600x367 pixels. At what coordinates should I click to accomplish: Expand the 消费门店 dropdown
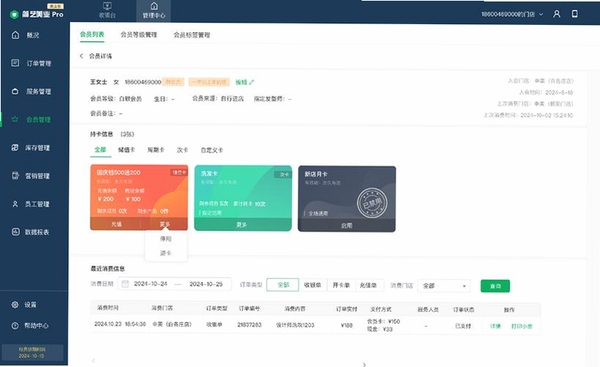pos(444,286)
